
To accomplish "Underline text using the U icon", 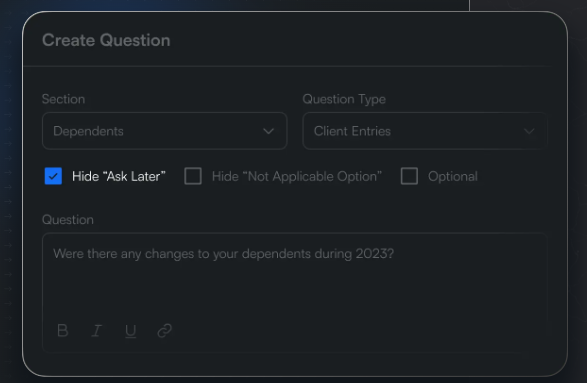I will pyautogui.click(x=130, y=331).
